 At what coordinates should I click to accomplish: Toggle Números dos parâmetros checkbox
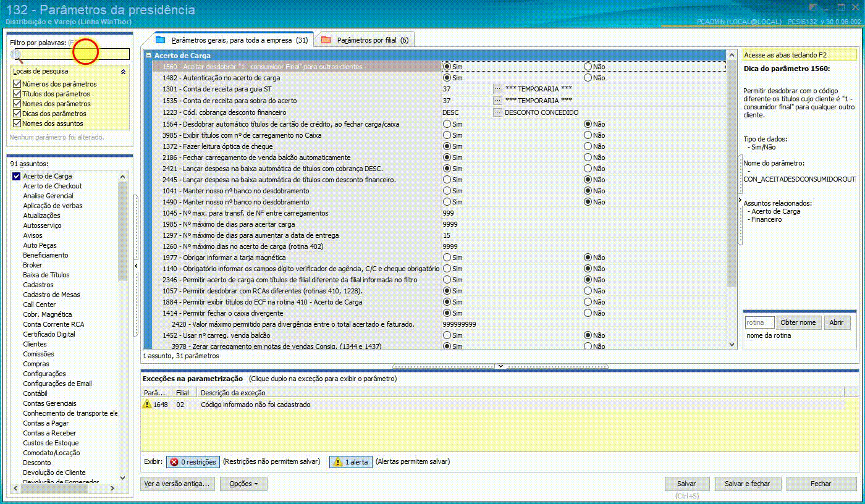point(17,84)
